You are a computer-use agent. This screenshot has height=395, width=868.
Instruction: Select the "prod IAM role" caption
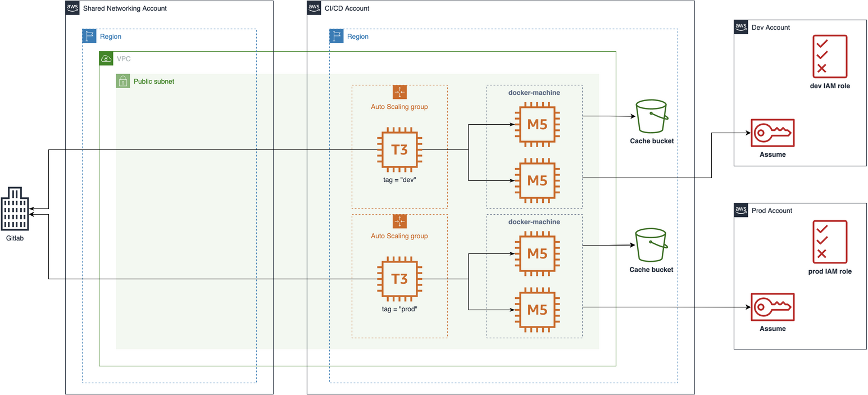(830, 271)
